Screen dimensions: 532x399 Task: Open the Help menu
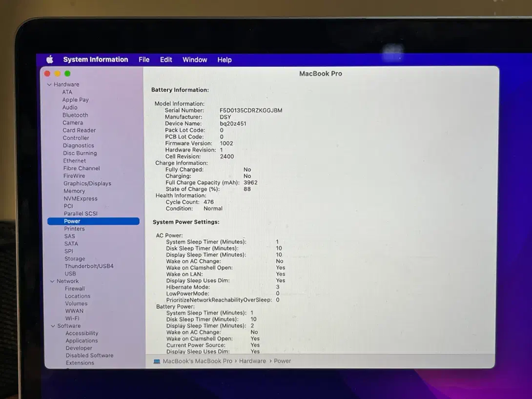(225, 60)
